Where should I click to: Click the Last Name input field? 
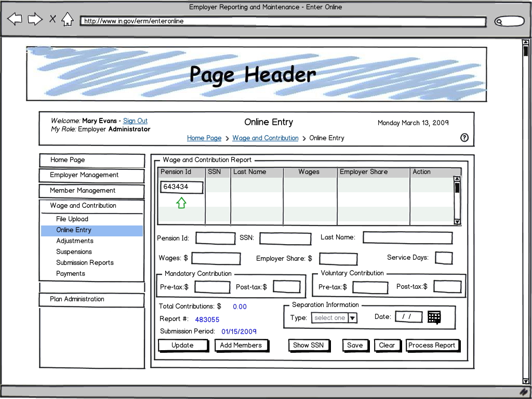(407, 238)
